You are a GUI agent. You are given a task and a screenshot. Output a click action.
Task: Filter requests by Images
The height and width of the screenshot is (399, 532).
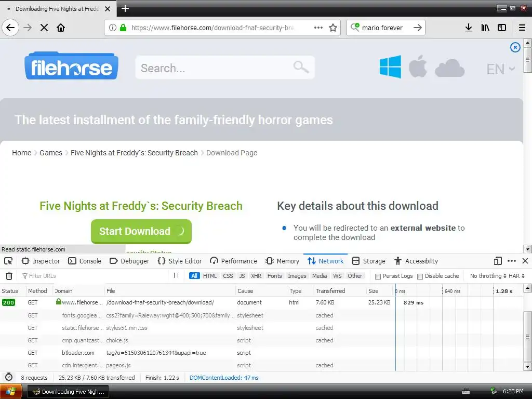coord(297,276)
